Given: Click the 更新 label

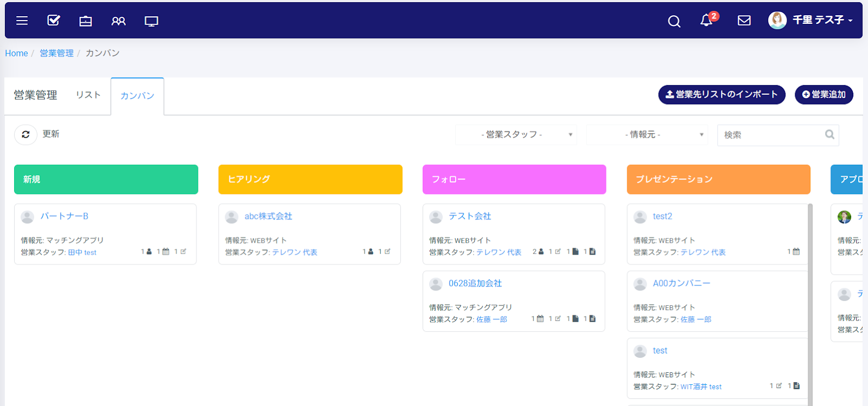Looking at the screenshot, I should click(51, 134).
